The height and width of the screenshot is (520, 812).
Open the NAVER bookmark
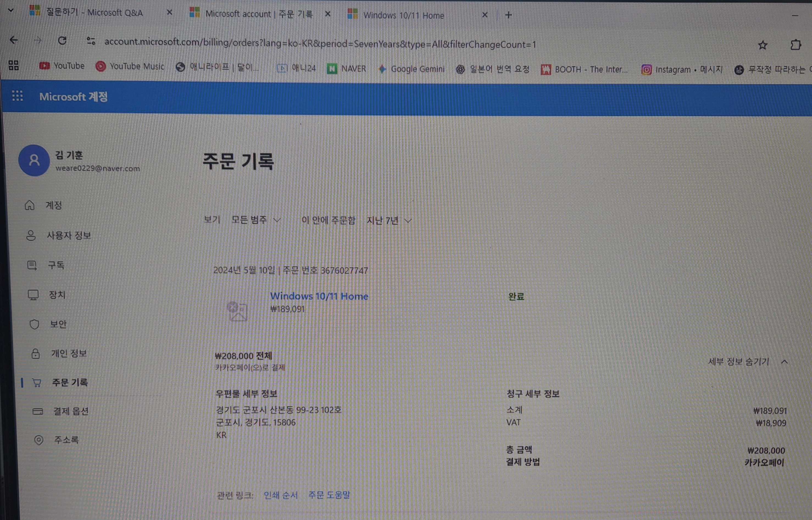tap(347, 68)
